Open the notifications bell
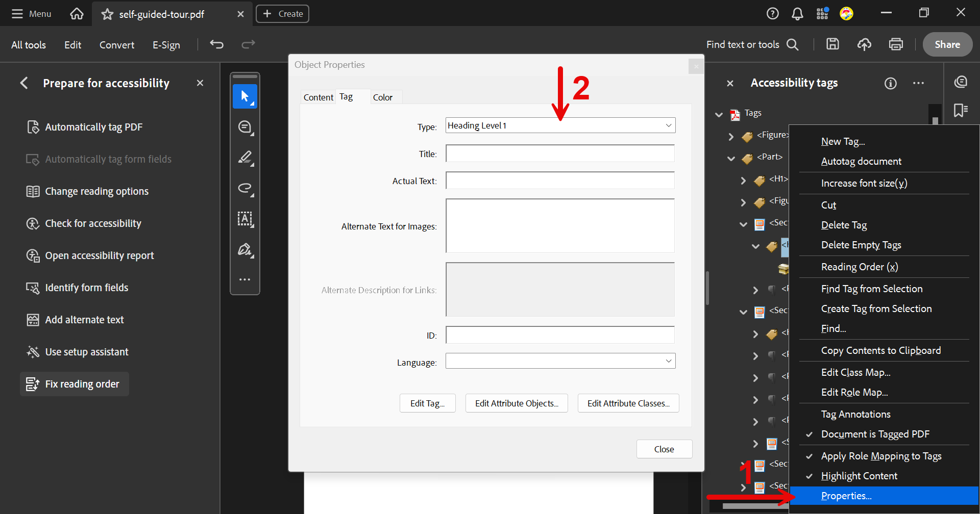Viewport: 980px width, 514px height. 797,14
